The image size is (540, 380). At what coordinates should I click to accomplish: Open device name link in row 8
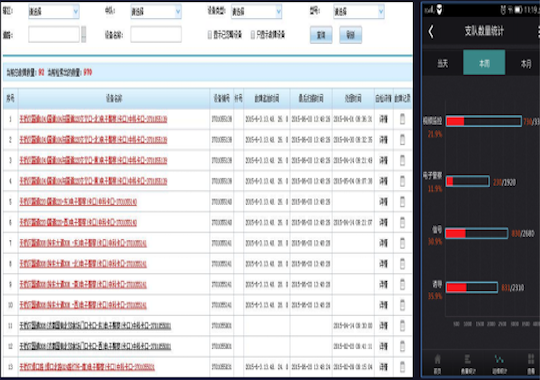pos(83,264)
